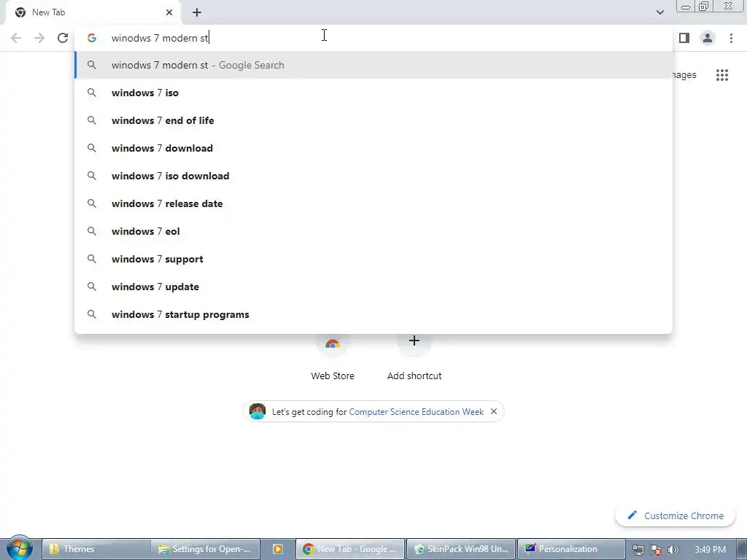Open Chrome's three-dot menu
This screenshot has height=560, width=747.
(731, 38)
